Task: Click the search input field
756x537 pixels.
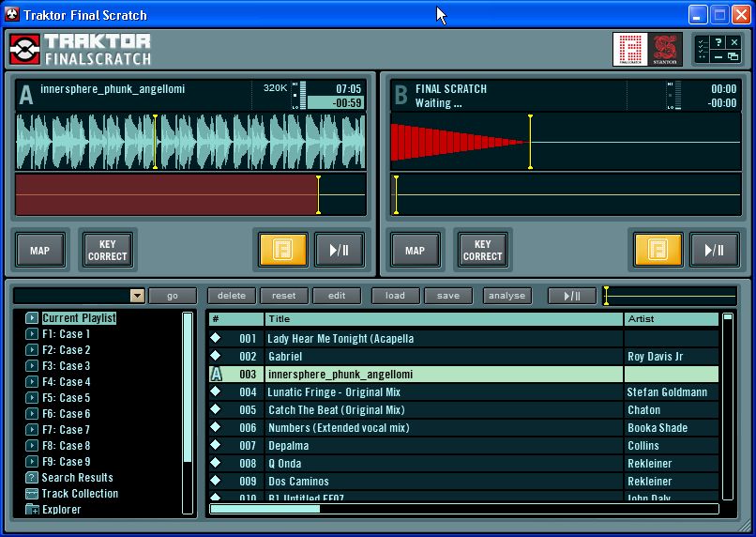Action: pyautogui.click(x=72, y=296)
